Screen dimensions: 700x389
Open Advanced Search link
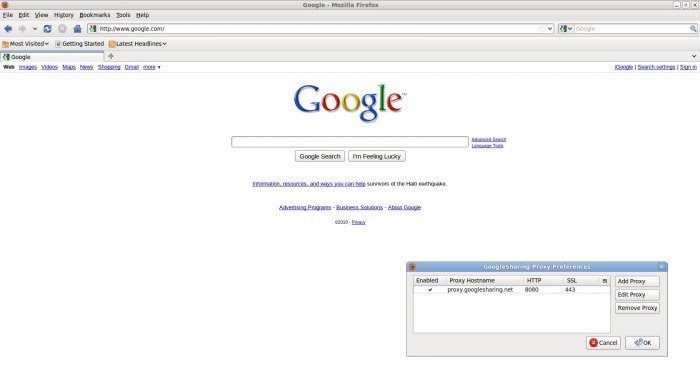(x=488, y=139)
